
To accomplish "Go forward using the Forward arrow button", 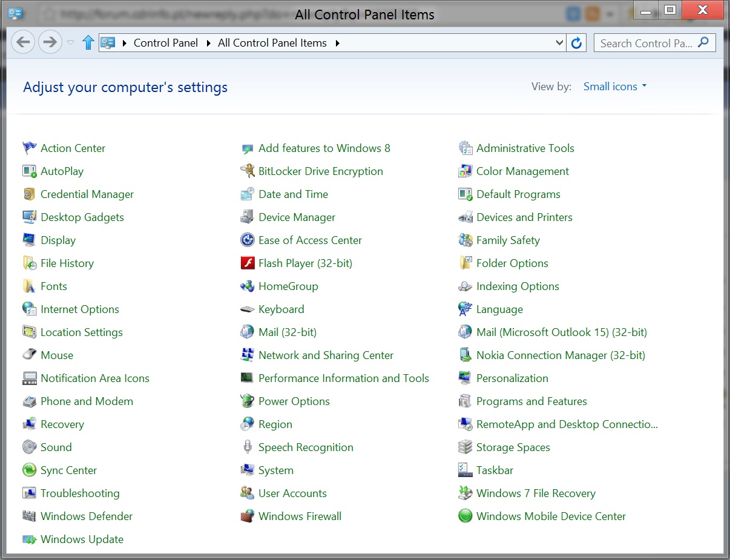I will pos(50,42).
